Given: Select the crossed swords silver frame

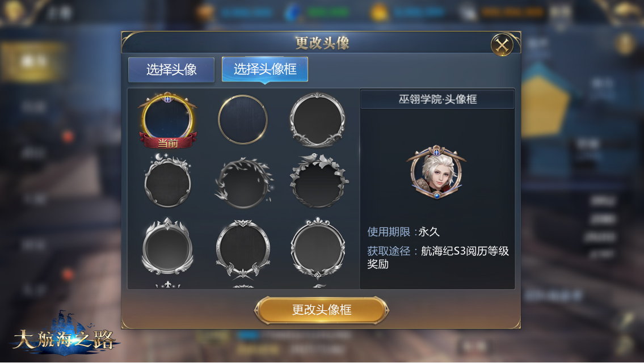Looking at the screenshot, I should pyautogui.click(x=243, y=248).
